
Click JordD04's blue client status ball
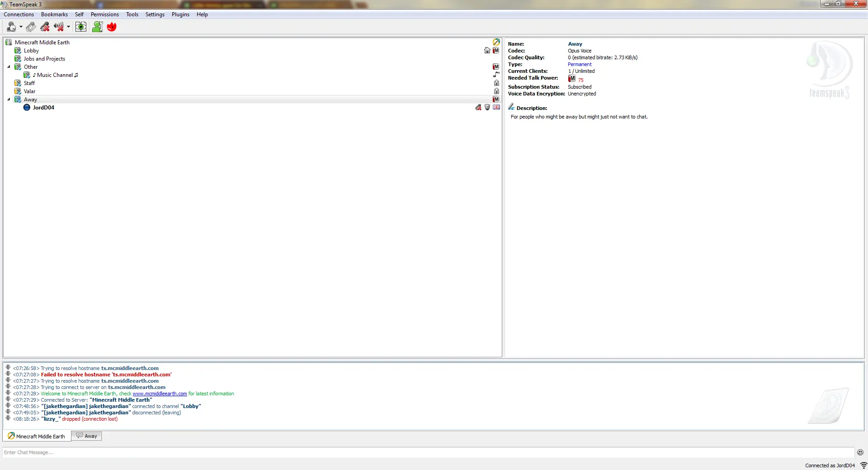27,108
